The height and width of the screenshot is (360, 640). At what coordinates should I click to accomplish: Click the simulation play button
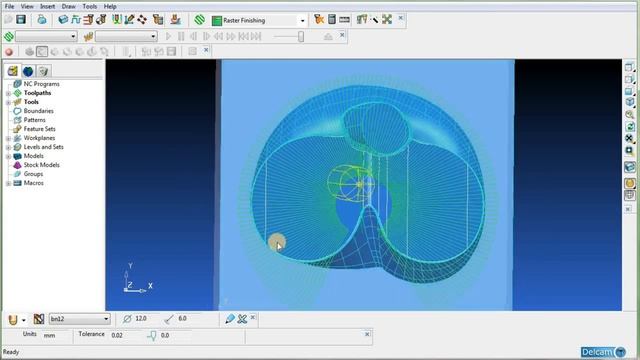click(168, 37)
